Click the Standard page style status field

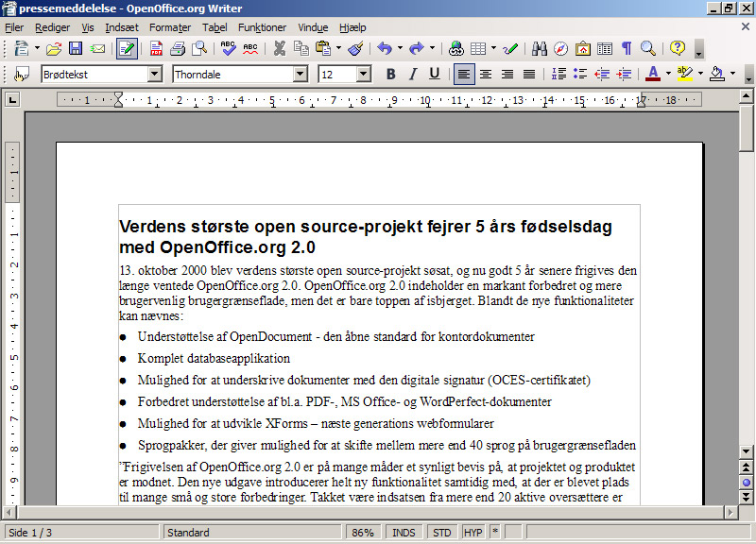pos(252,533)
